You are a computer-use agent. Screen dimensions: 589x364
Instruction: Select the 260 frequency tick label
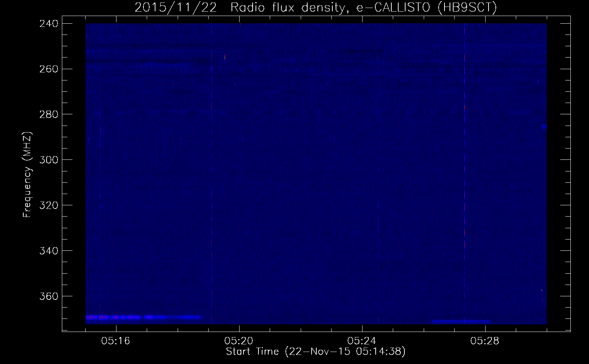(49, 69)
